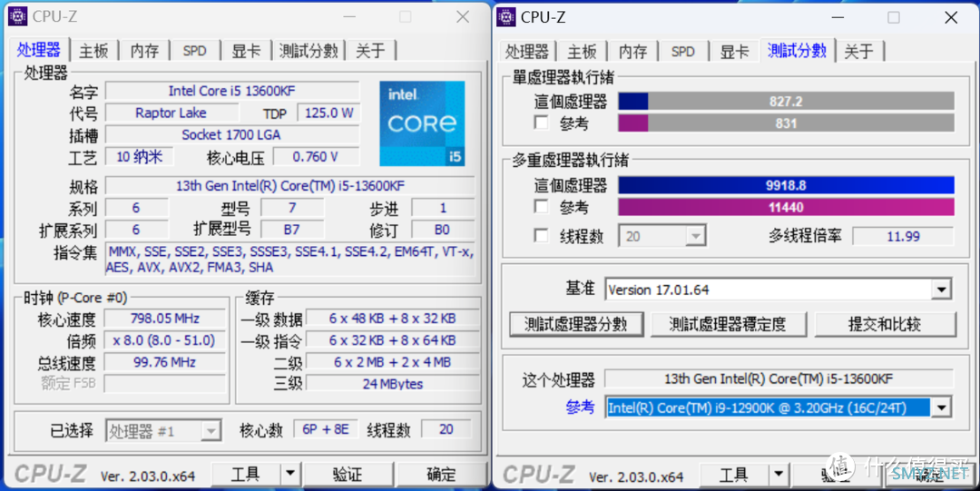This screenshot has height=491, width=980.
Task: Select the 处理器 tab in left window
Action: point(39,49)
